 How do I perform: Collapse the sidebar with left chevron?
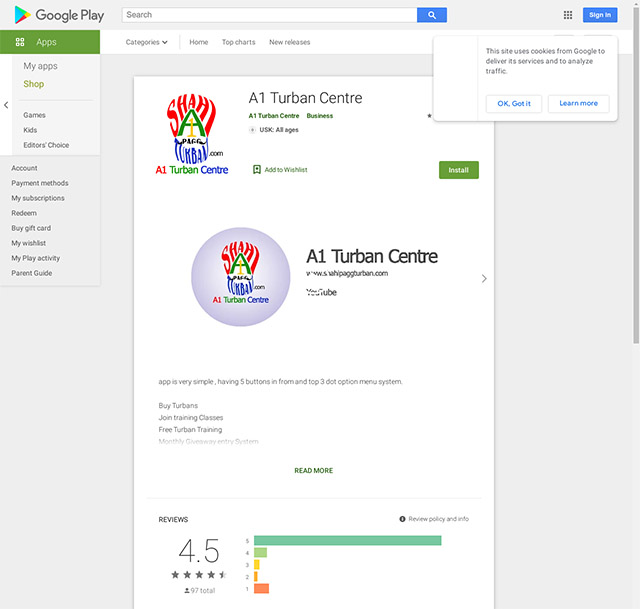tap(6, 105)
